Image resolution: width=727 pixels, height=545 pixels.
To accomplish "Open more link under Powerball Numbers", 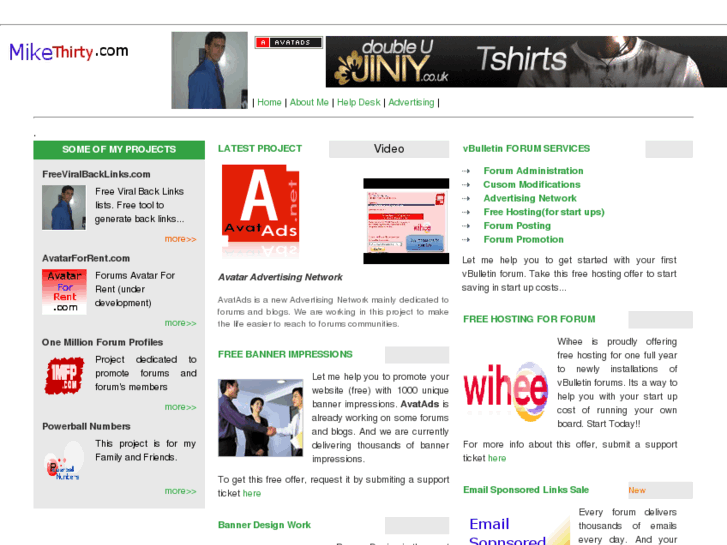I will click(x=180, y=491).
